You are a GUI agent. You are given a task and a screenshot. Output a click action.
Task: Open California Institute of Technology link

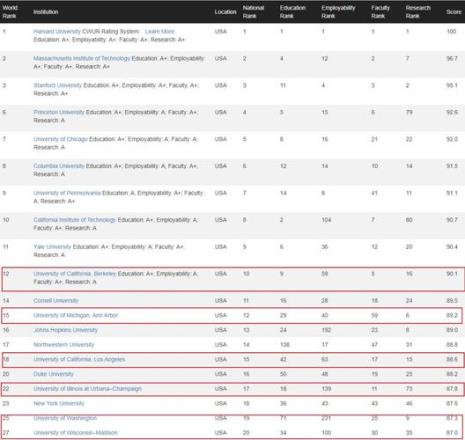pos(74,220)
